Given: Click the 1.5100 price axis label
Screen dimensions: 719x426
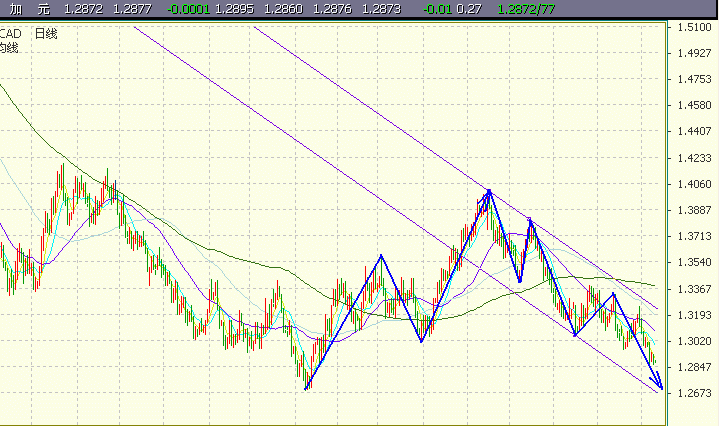Looking at the screenshot, I should click(x=695, y=27).
